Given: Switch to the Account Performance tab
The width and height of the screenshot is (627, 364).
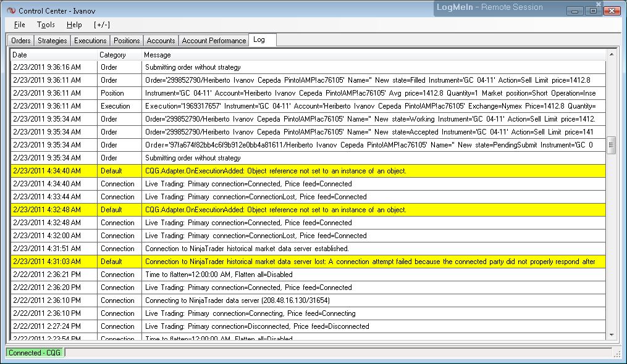Looking at the screenshot, I should pos(214,40).
